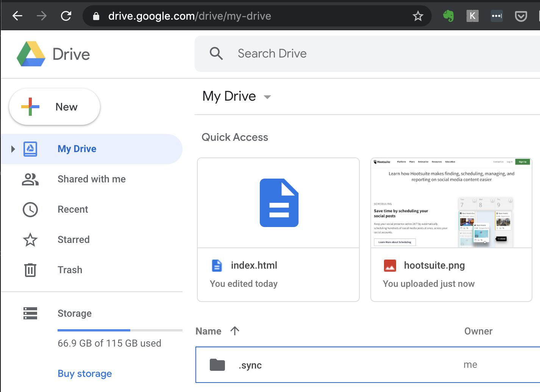Click the storage usage progress bar

tap(120, 330)
